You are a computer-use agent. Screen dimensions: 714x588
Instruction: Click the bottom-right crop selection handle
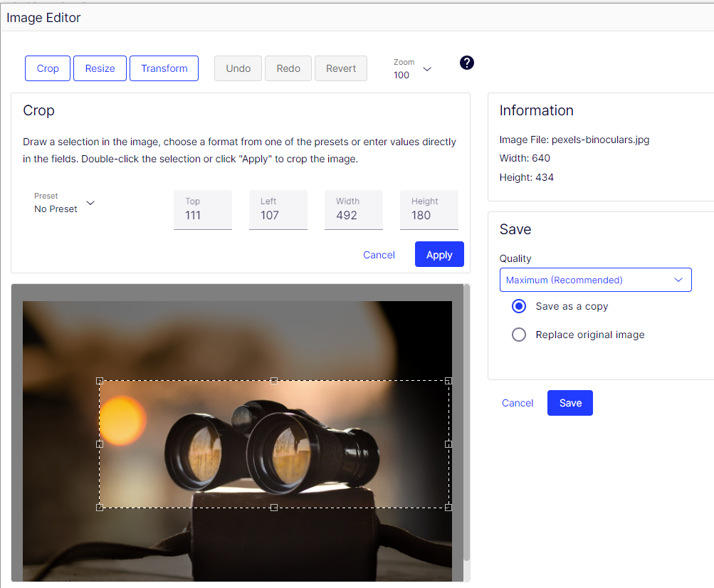pyautogui.click(x=448, y=508)
